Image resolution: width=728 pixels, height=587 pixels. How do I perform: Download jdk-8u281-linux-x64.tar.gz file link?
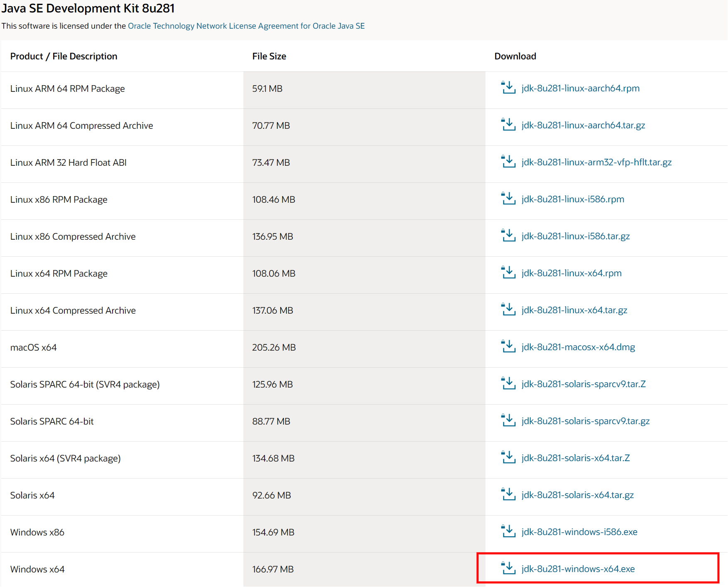coord(574,310)
